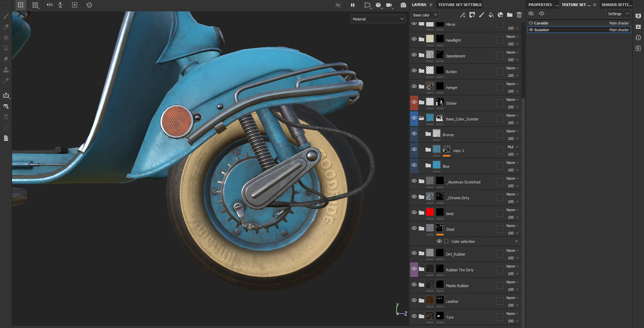Toggle visibility of the Leather layer
The height and width of the screenshot is (328, 644).
[414, 300]
